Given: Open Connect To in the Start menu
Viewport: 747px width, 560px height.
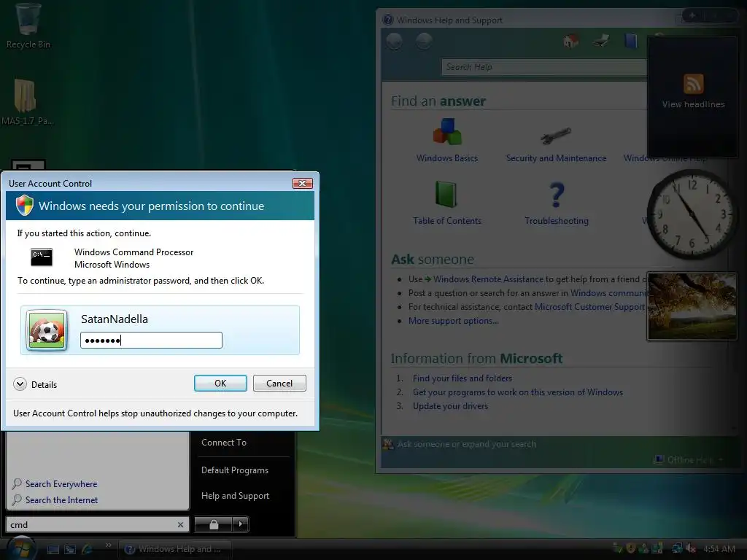Looking at the screenshot, I should coord(224,443).
